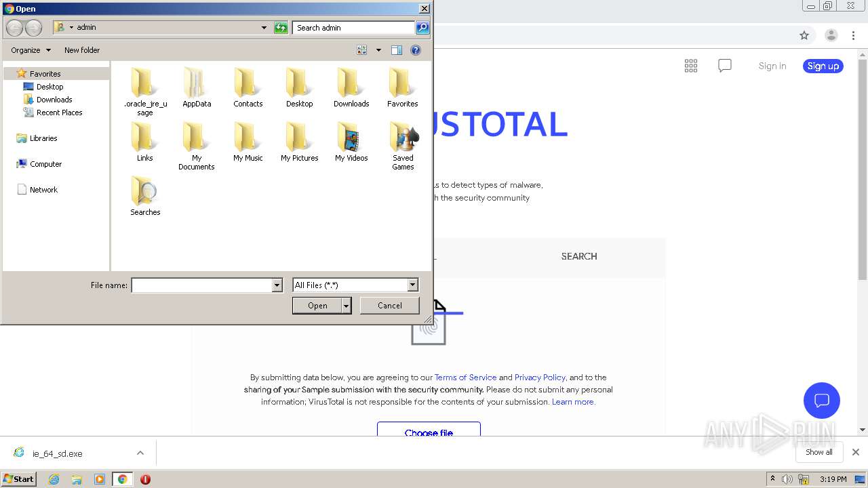Open VirusTotal apps grid icon
Screen dimensions: 868x488
coord(691,66)
